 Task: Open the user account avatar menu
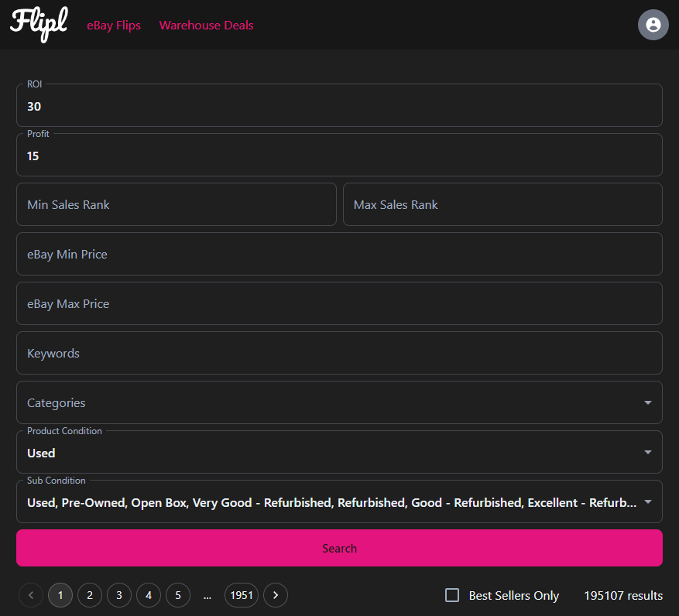[653, 25]
